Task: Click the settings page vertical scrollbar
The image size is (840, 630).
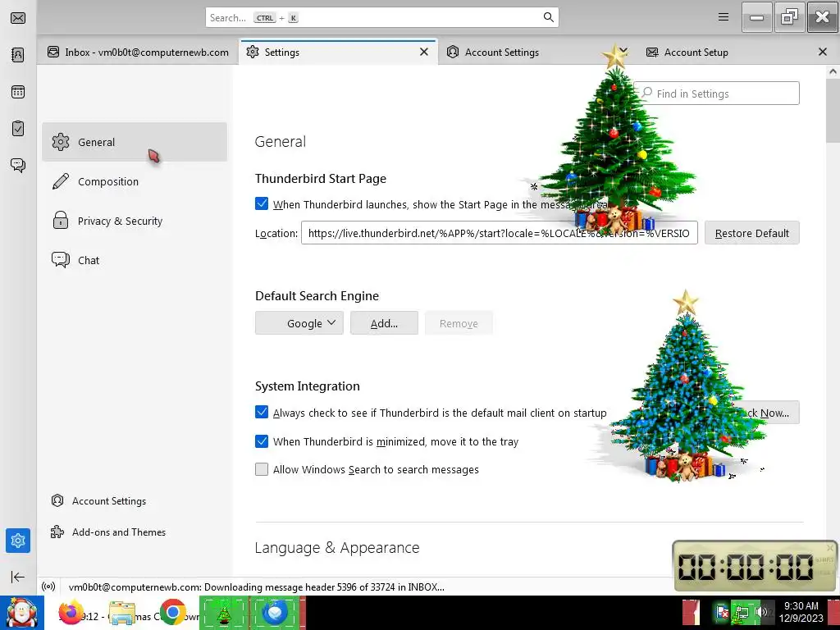Action: pyautogui.click(x=833, y=111)
